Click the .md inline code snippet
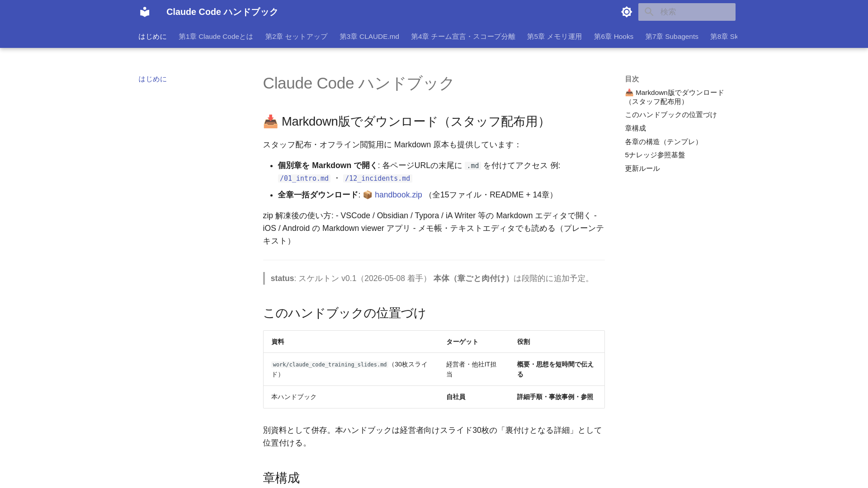Image resolution: width=868 pixels, height=488 pixels. pyautogui.click(x=473, y=166)
